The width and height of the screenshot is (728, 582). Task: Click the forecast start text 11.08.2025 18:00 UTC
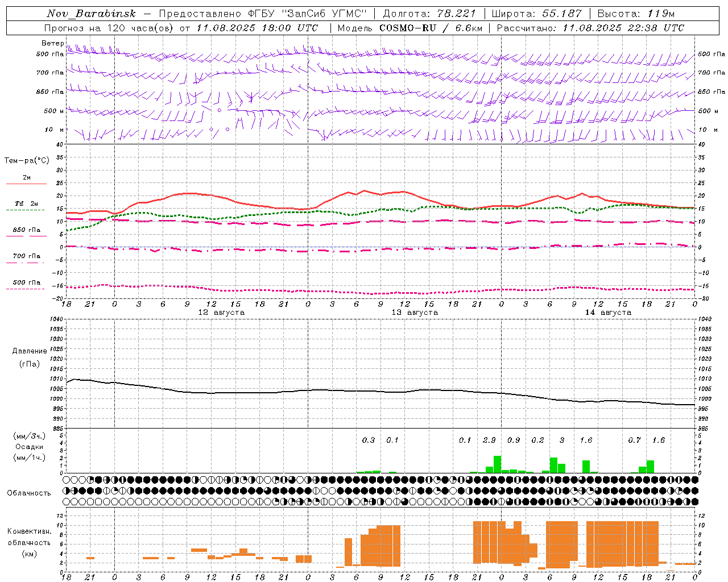click(257, 28)
